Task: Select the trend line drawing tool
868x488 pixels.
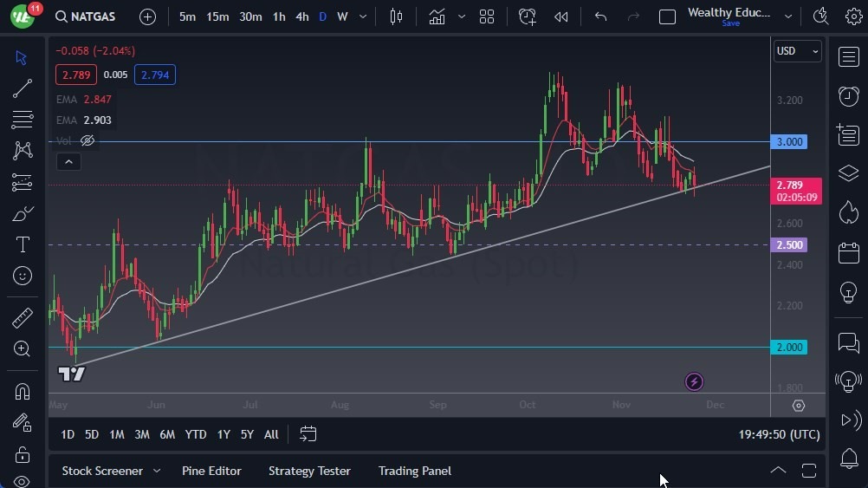Action: click(x=23, y=88)
